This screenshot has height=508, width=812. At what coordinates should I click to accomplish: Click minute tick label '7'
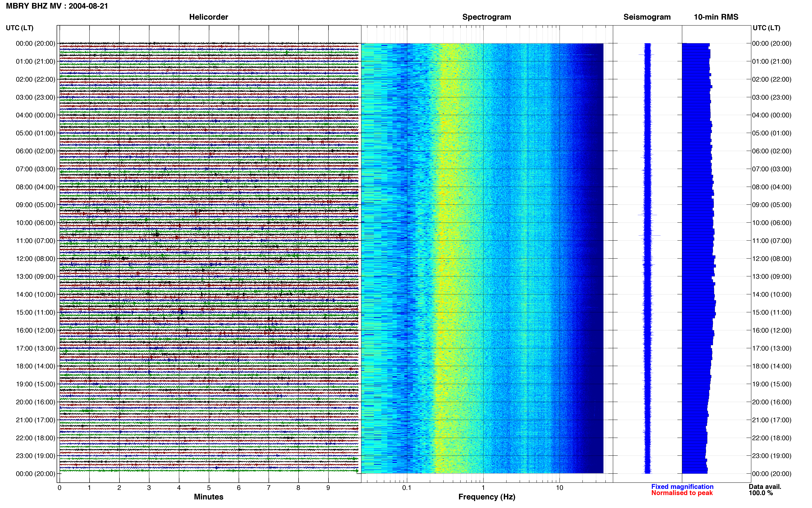269,488
